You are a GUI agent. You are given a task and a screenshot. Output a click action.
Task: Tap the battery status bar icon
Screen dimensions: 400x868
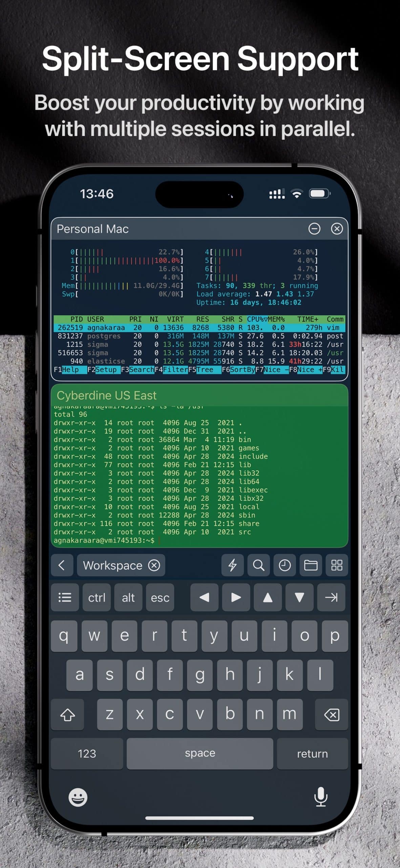click(320, 194)
